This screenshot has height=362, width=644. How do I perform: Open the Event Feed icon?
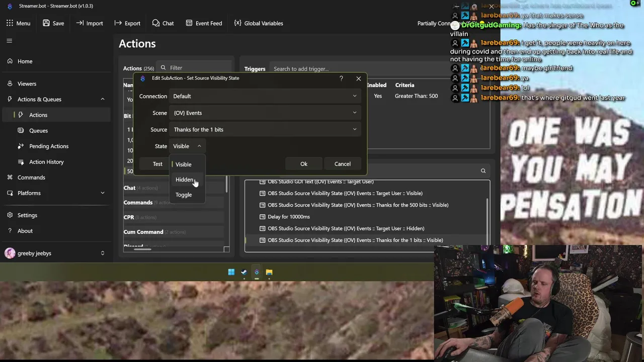pos(189,23)
